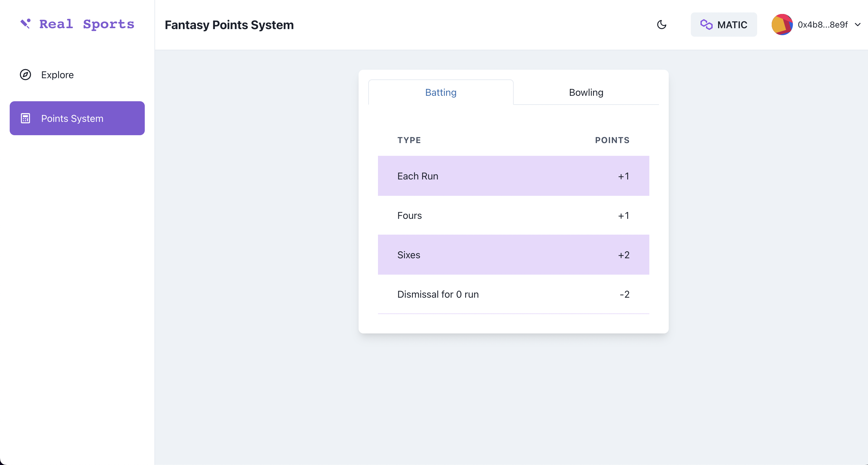868x465 pixels.
Task: Select the Each Run table row
Action: (x=513, y=176)
